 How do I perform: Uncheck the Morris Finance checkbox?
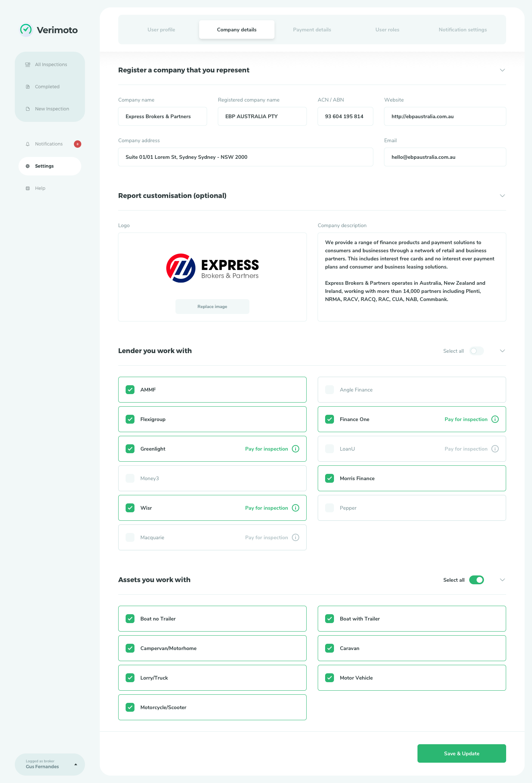coord(330,478)
